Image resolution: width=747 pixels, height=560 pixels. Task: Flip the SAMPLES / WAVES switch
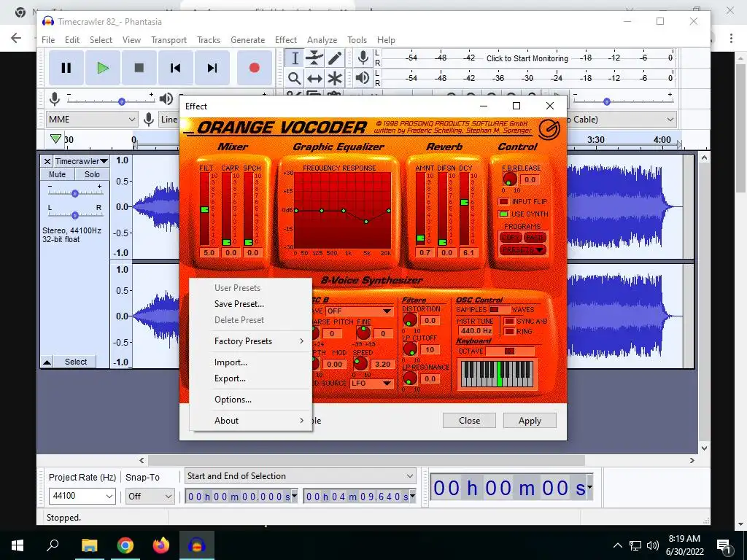pyautogui.click(x=499, y=309)
